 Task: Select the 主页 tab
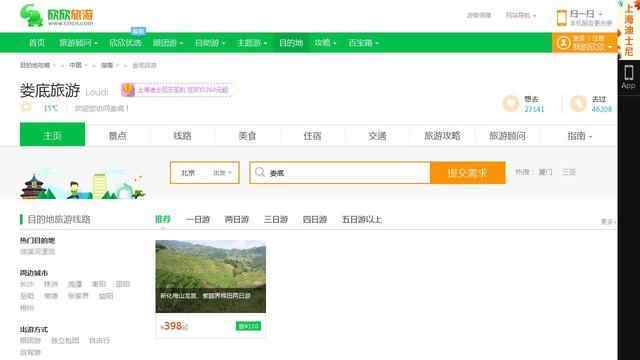[x=53, y=134]
